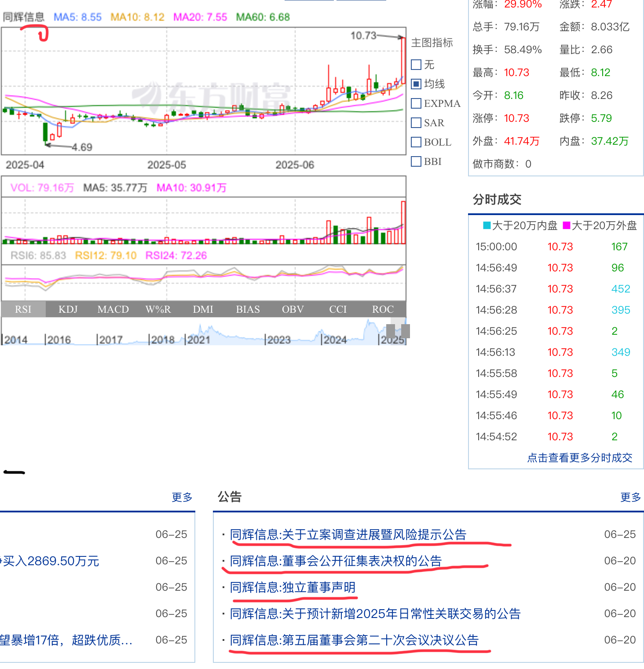Enable the EXPMA indicator checkbox

[x=416, y=103]
